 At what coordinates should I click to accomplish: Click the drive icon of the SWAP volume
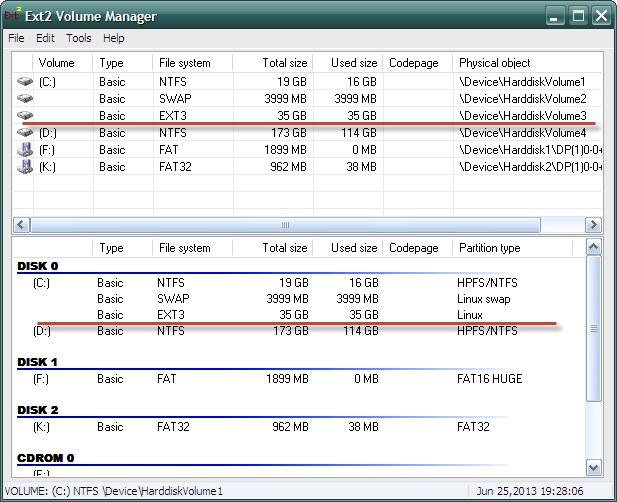(x=25, y=99)
